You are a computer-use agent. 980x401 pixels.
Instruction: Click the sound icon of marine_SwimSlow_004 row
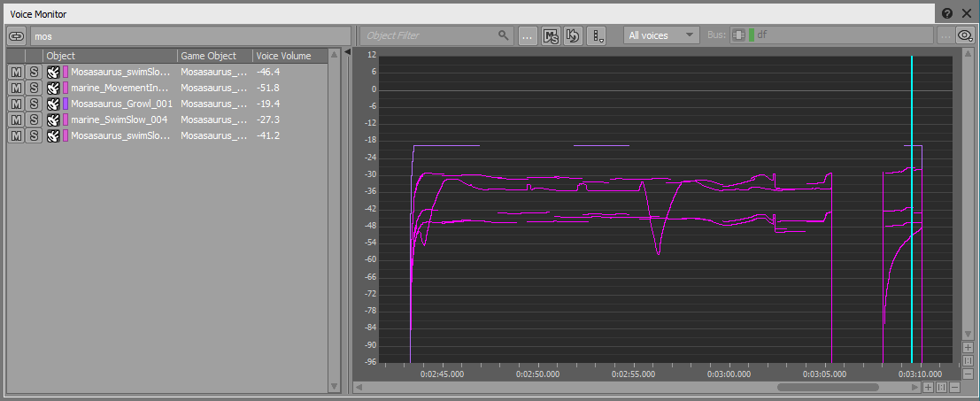tap(53, 120)
